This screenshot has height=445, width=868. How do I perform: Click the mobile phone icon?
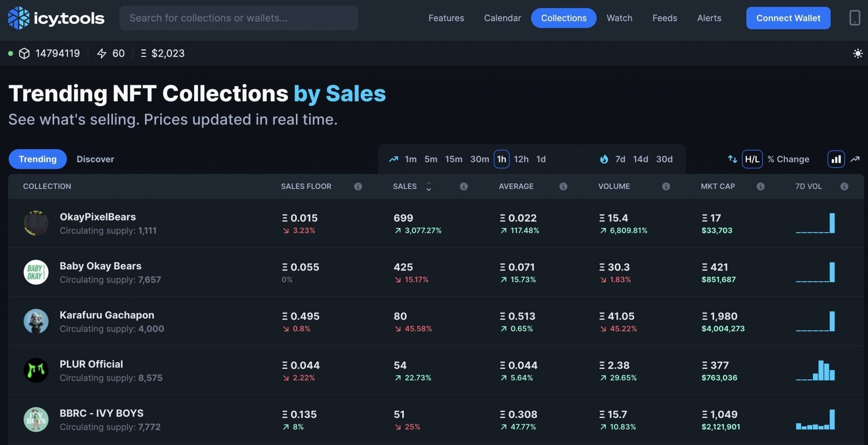click(x=854, y=18)
